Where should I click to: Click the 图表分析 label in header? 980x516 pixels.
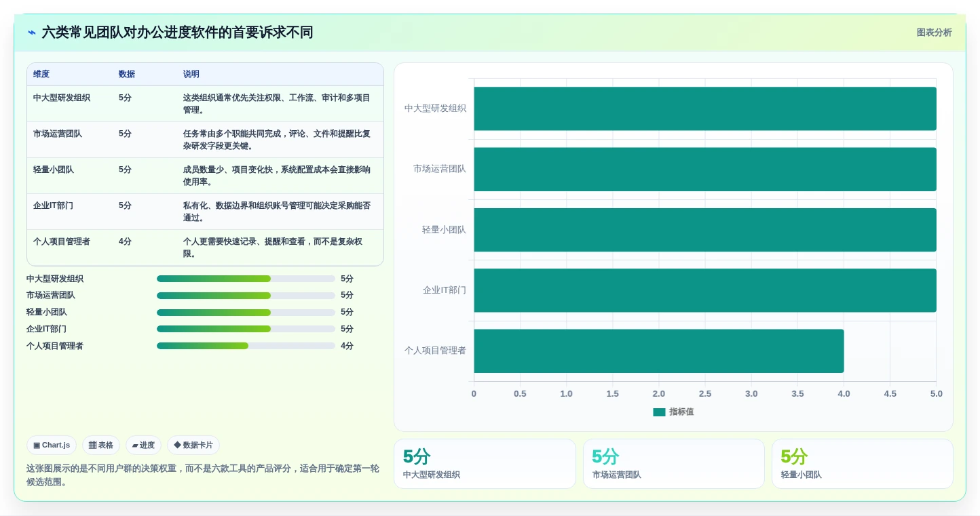click(x=934, y=33)
